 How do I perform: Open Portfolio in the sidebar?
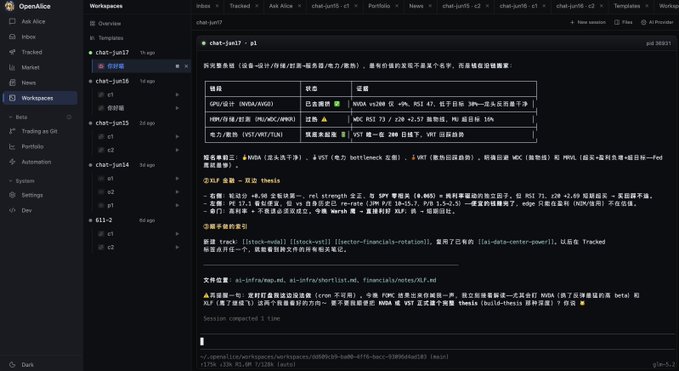click(x=32, y=146)
